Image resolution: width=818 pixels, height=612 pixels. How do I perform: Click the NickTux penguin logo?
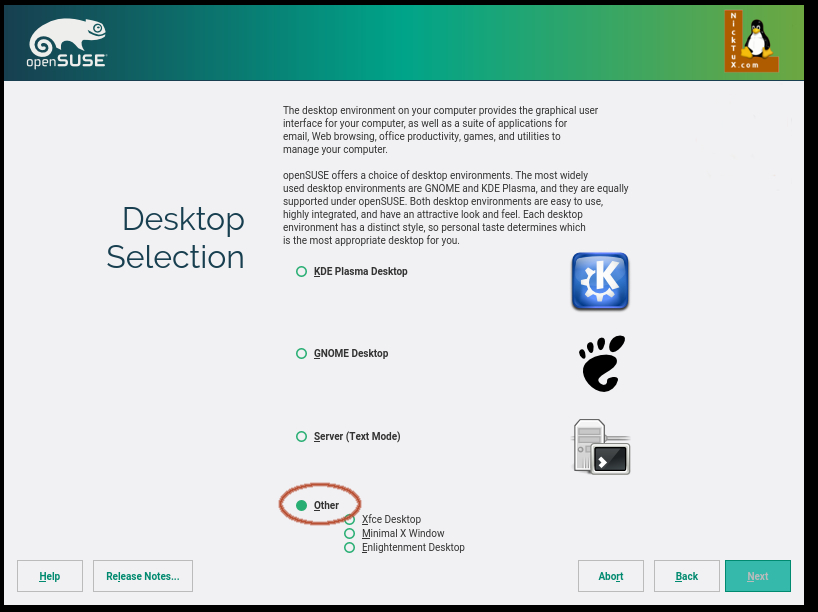pyautogui.click(x=751, y=42)
